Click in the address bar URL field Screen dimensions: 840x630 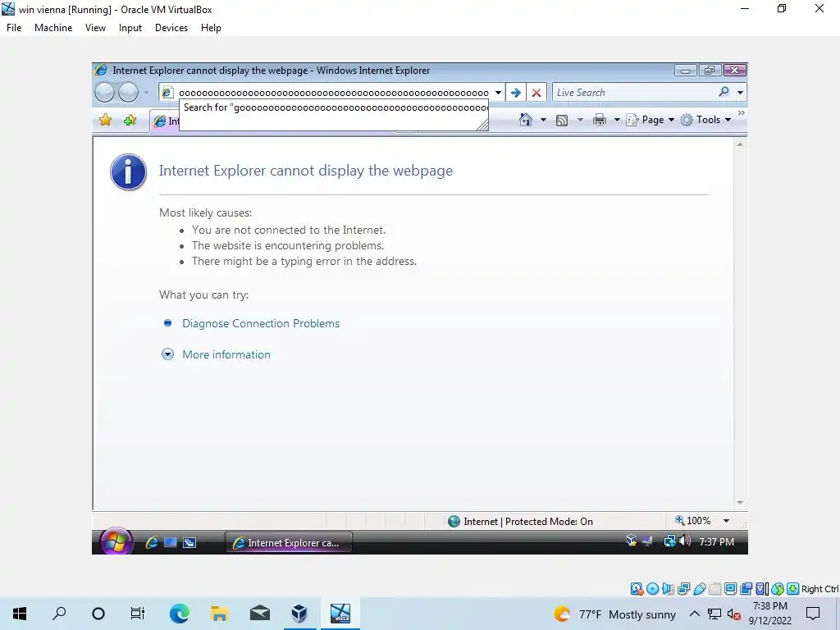(x=333, y=93)
